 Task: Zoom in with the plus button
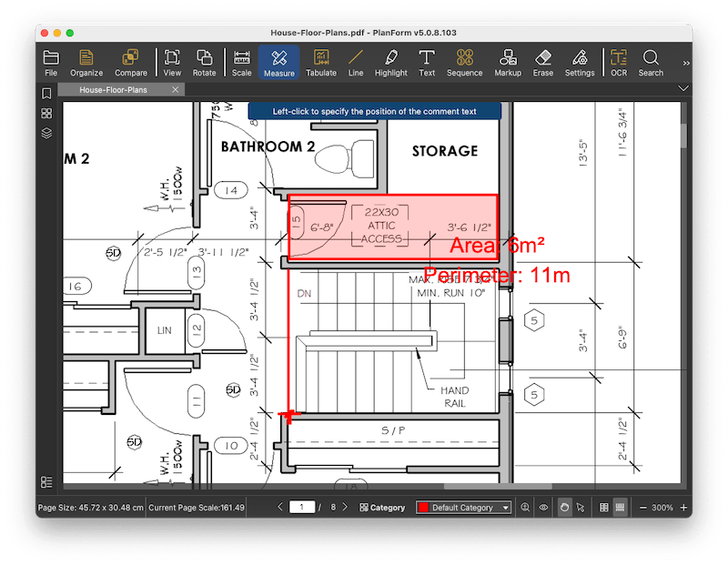pyautogui.click(x=683, y=508)
